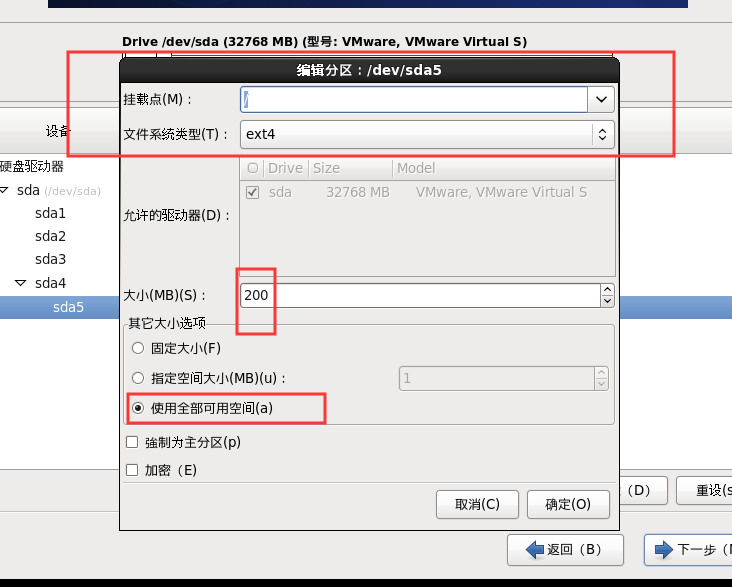Decrease size with the down stepper arrow
The width and height of the screenshot is (732, 587).
[x=607, y=301]
